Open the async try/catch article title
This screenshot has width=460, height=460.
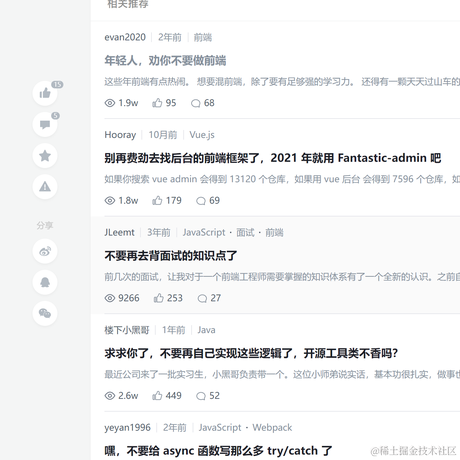click(218, 451)
